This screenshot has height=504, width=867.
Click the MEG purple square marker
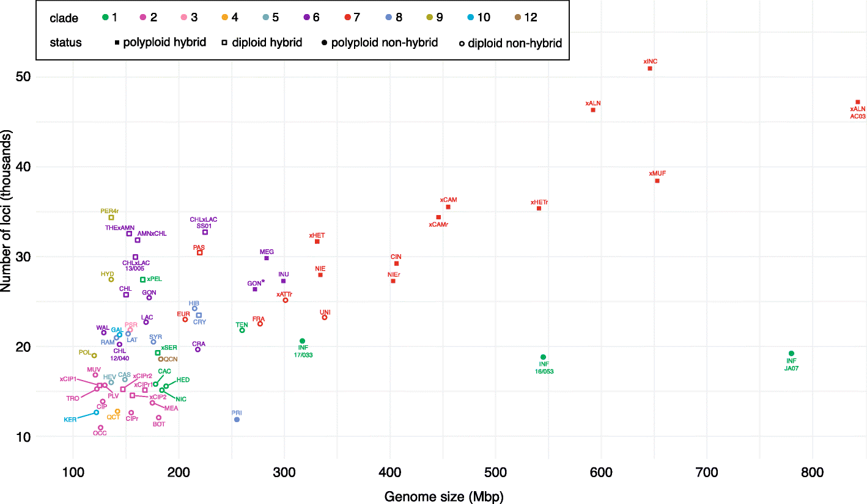267,258
